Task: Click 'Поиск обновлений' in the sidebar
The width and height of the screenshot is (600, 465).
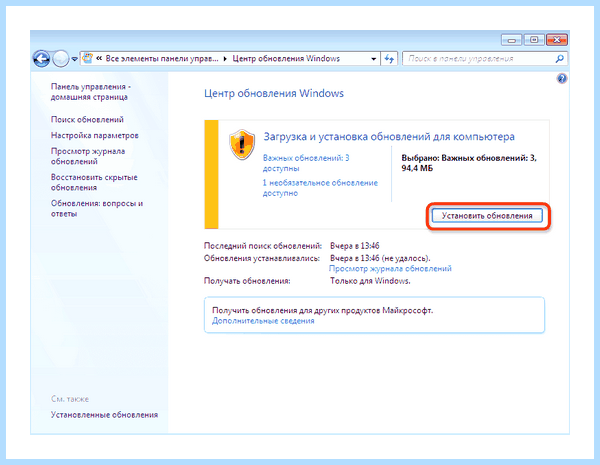Action: coord(87,119)
